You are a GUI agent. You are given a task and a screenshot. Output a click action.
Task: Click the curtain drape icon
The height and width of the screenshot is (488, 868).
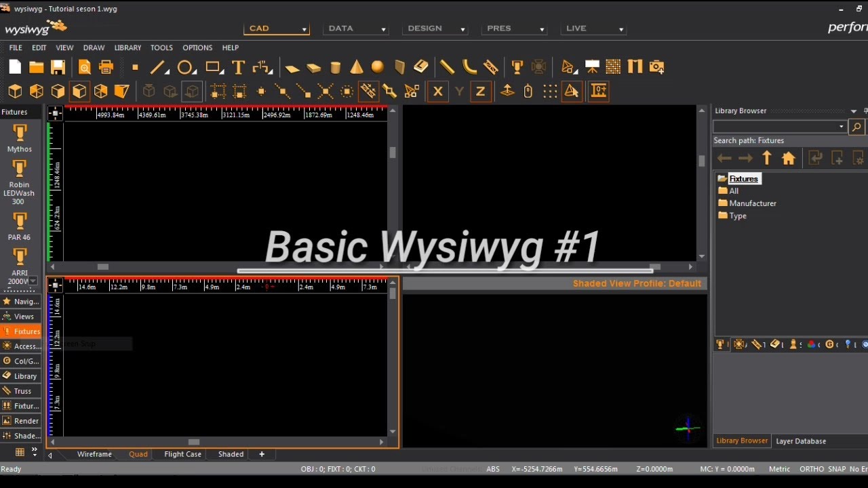[x=635, y=66]
